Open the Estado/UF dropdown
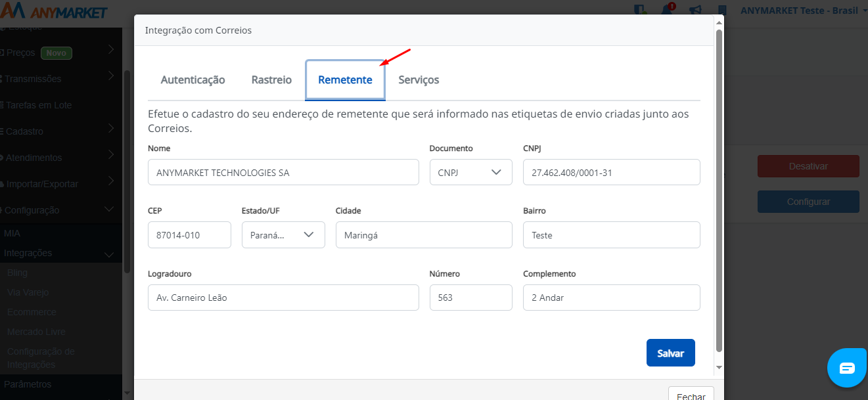This screenshot has height=400, width=868. [283, 234]
